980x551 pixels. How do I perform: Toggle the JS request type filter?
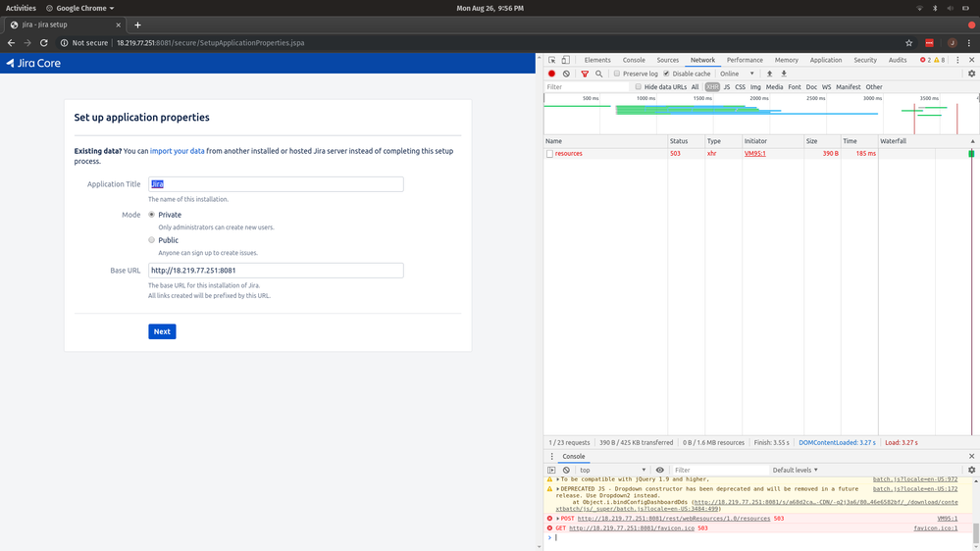[726, 87]
